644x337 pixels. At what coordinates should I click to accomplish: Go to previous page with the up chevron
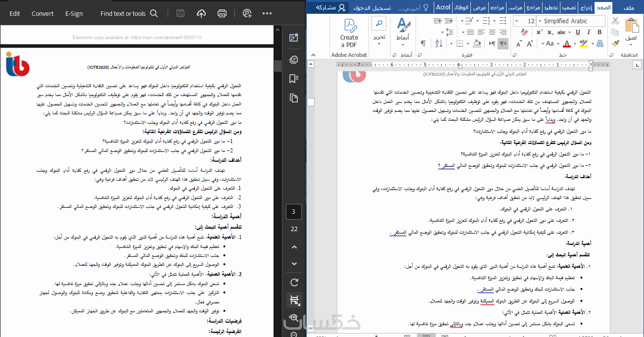click(294, 246)
